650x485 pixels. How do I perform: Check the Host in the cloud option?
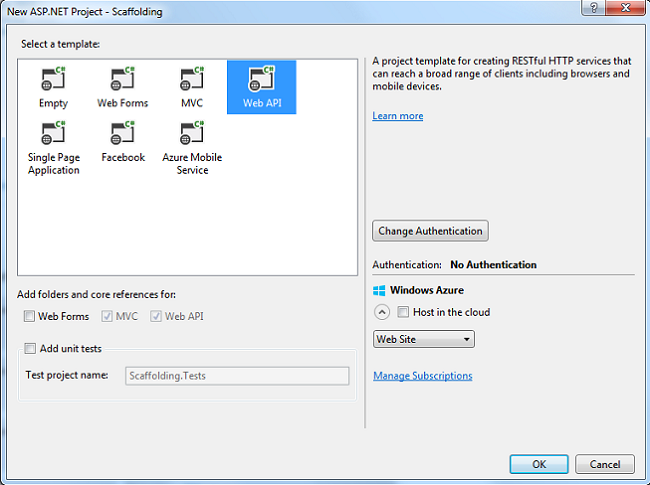point(403,312)
